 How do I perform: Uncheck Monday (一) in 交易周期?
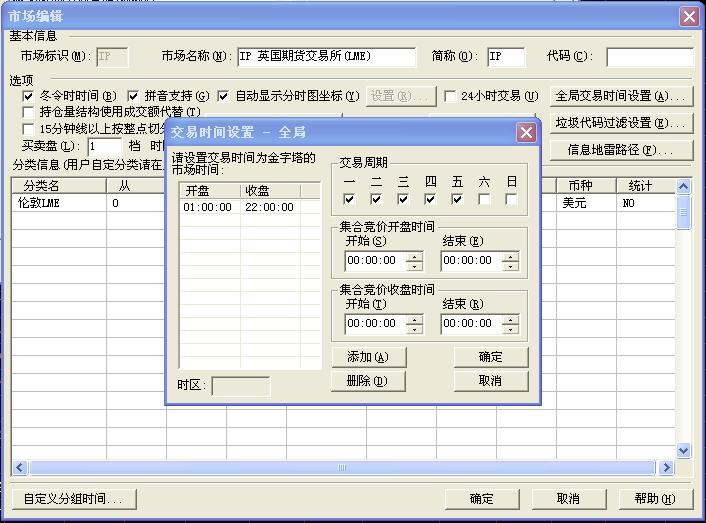pos(349,200)
